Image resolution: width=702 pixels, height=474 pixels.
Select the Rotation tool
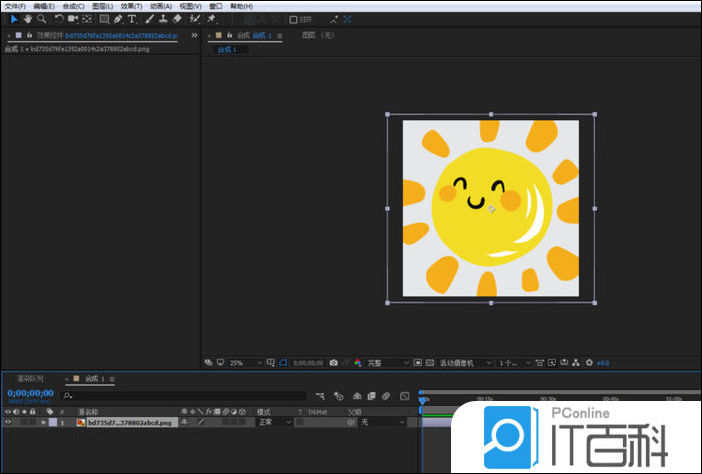58,19
